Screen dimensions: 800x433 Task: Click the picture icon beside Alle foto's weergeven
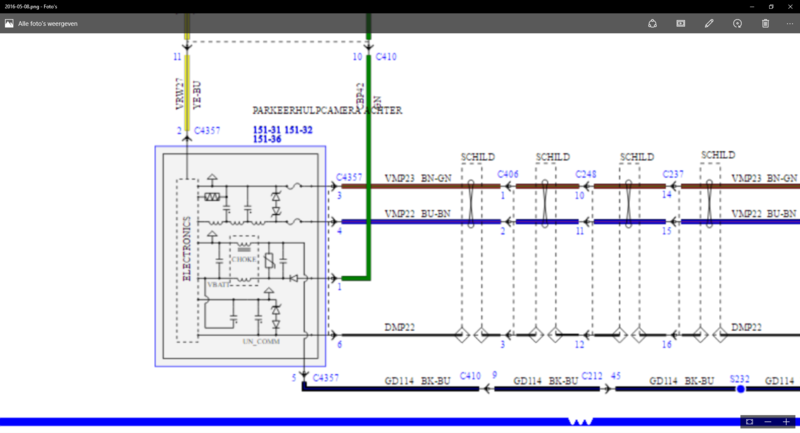click(x=9, y=22)
